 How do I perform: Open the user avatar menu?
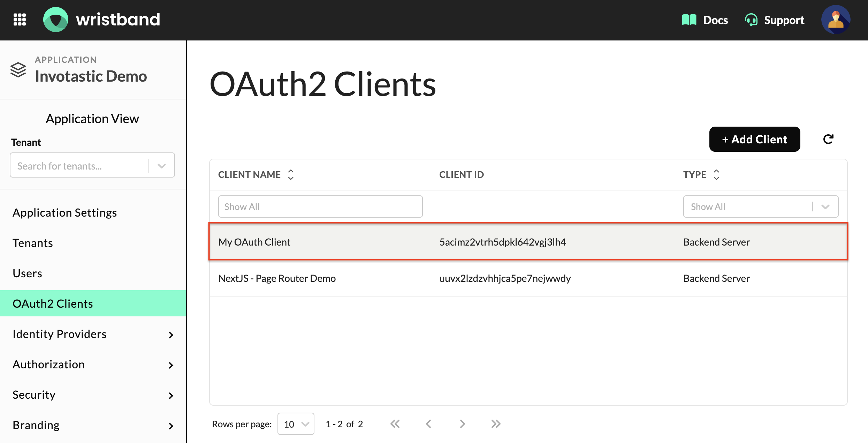coord(836,20)
